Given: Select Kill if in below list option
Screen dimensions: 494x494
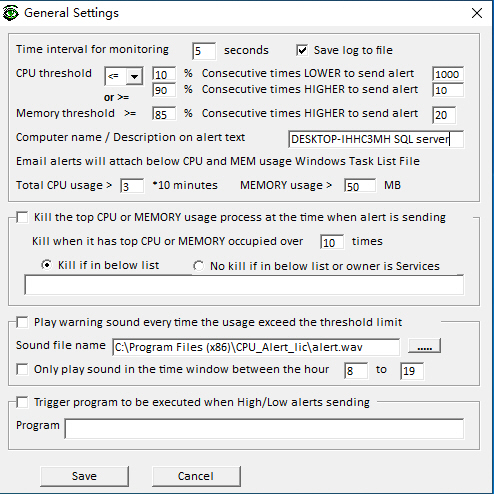Looking at the screenshot, I should 47,265.
